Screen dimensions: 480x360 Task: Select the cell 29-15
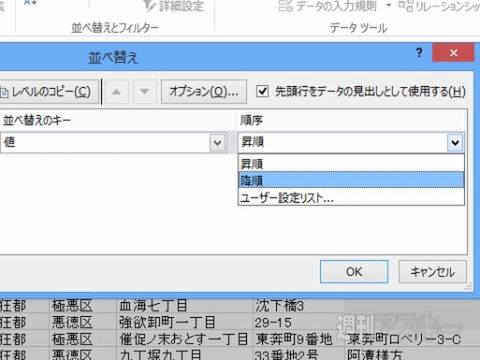[298, 322]
